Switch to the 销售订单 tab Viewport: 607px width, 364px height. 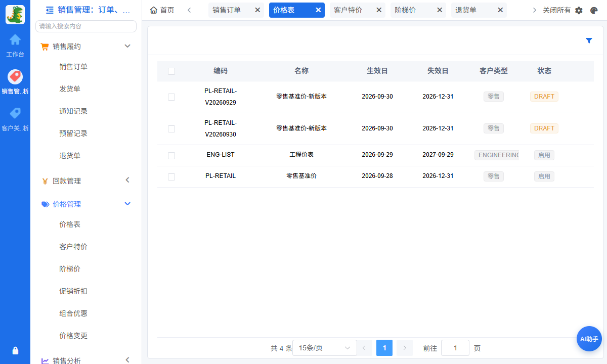[x=227, y=10]
